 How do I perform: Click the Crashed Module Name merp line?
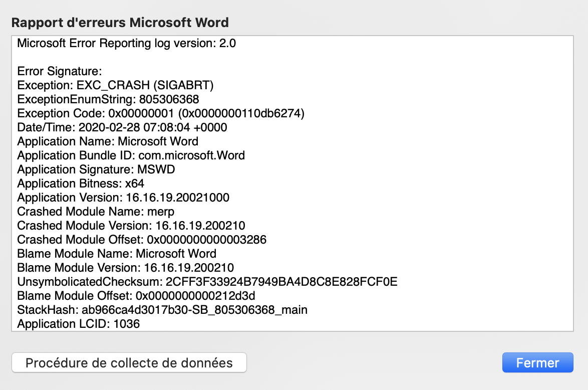point(96,212)
